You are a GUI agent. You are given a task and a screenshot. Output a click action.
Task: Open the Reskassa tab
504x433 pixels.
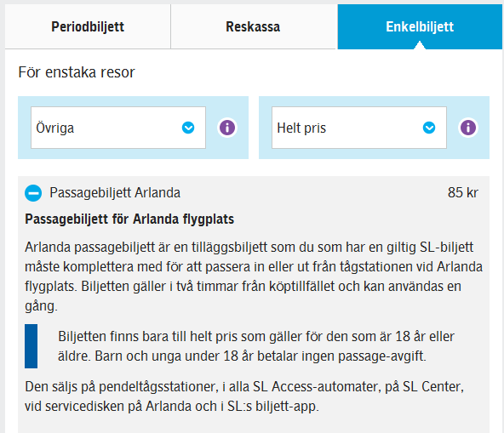tap(253, 26)
